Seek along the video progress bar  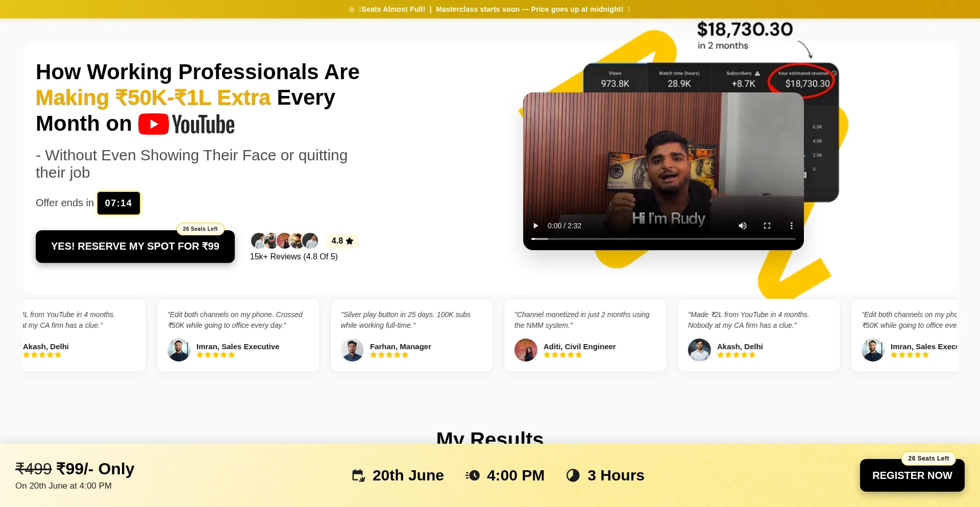[664, 238]
